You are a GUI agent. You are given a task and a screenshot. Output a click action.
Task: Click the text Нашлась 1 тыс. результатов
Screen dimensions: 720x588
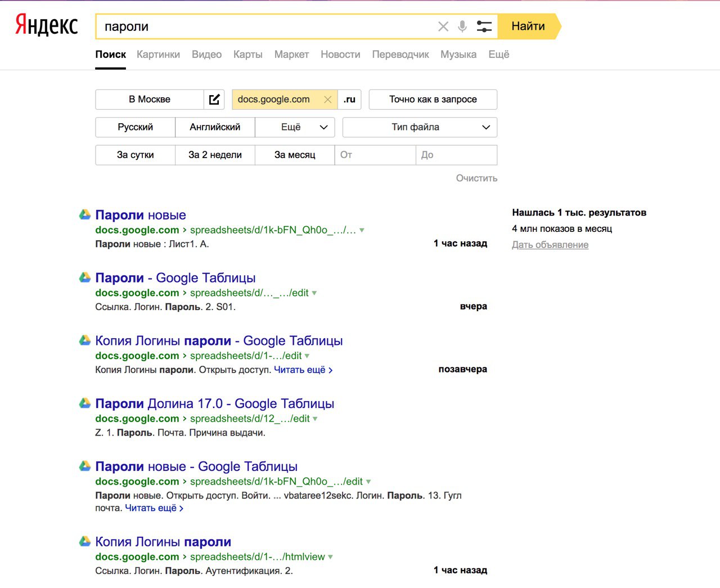[579, 213]
